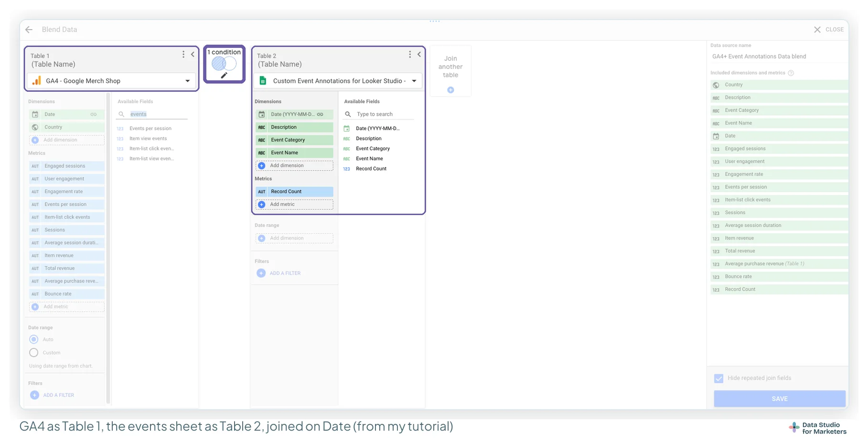The height and width of the screenshot is (445, 868).
Task: Select 'Events per session' in Table 1 Available Fields
Action: [150, 129]
